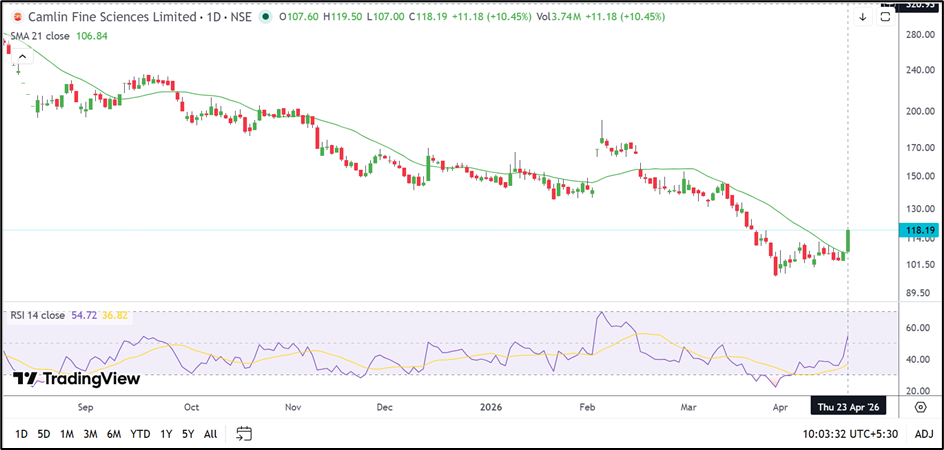Click the fullscreen frame icon at top right
The image size is (944, 450).
coord(885,17)
